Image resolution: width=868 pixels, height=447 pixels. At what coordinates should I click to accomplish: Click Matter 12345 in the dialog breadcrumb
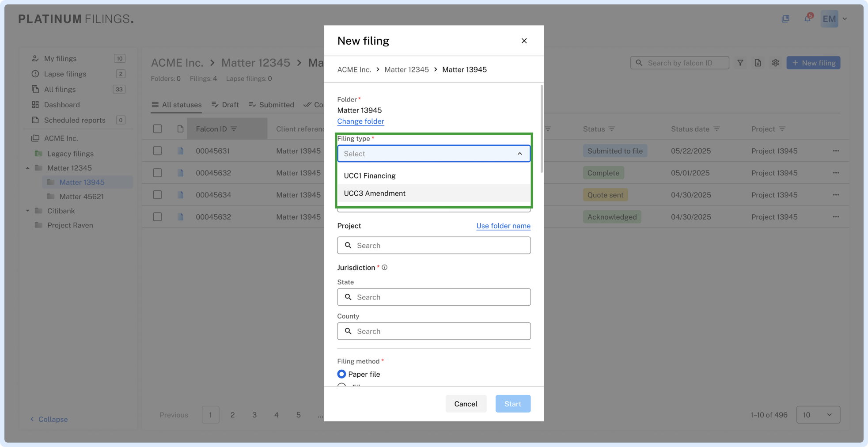406,69
